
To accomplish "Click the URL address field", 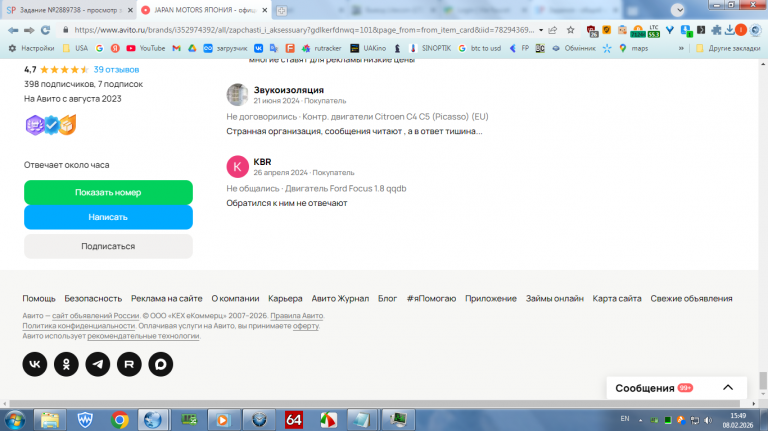I will point(304,30).
